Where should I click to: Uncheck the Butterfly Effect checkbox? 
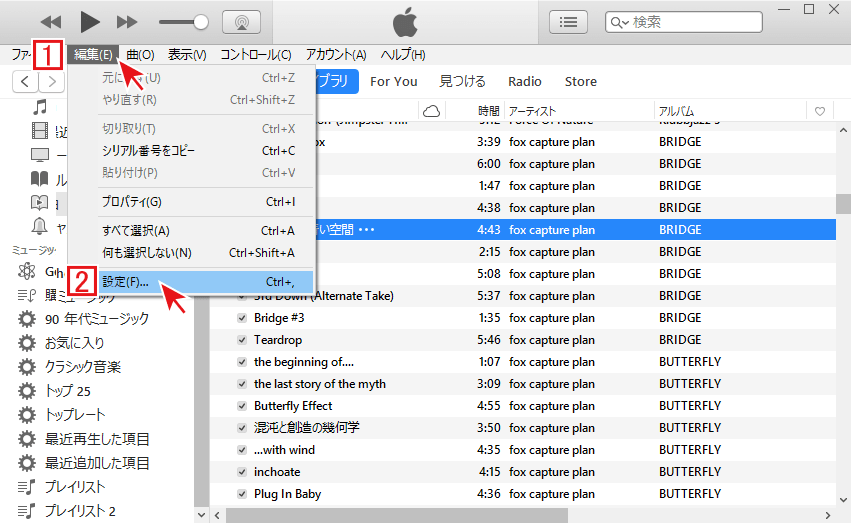[242, 406]
